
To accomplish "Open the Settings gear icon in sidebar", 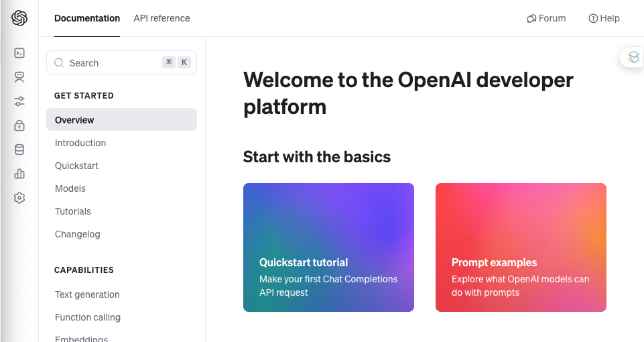I will [19, 198].
